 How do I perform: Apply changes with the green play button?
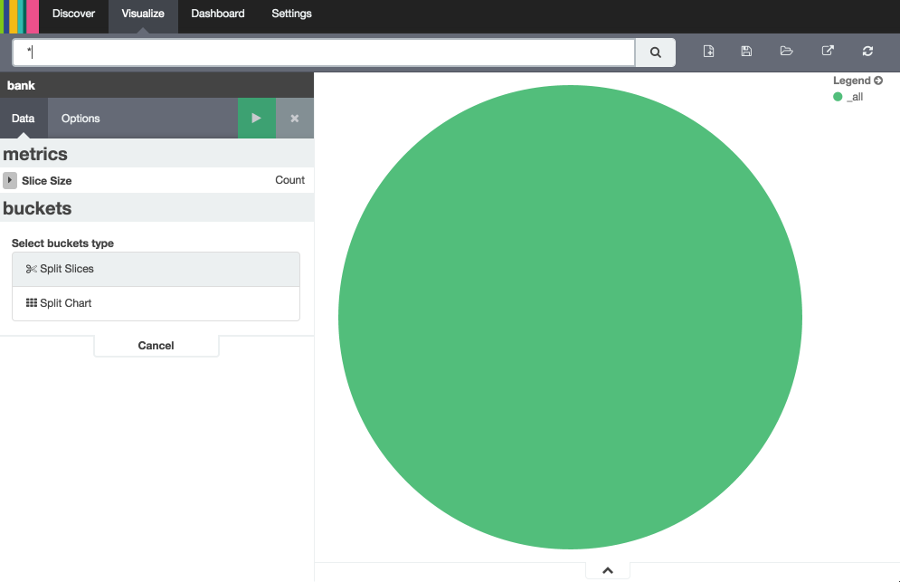point(257,118)
